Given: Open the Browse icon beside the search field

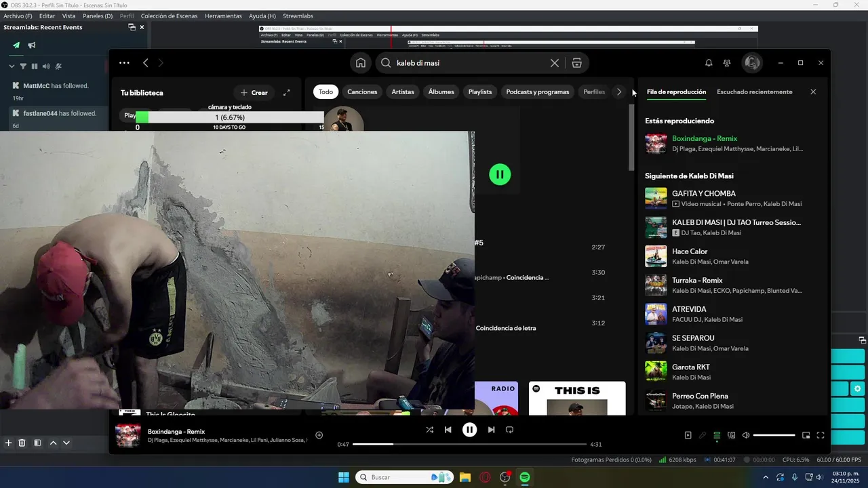Looking at the screenshot, I should [576, 63].
